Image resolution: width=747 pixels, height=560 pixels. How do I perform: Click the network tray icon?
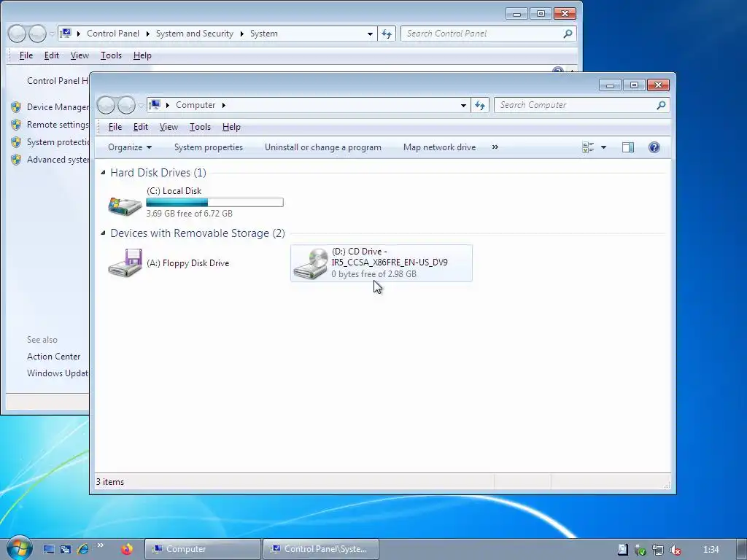coord(657,550)
